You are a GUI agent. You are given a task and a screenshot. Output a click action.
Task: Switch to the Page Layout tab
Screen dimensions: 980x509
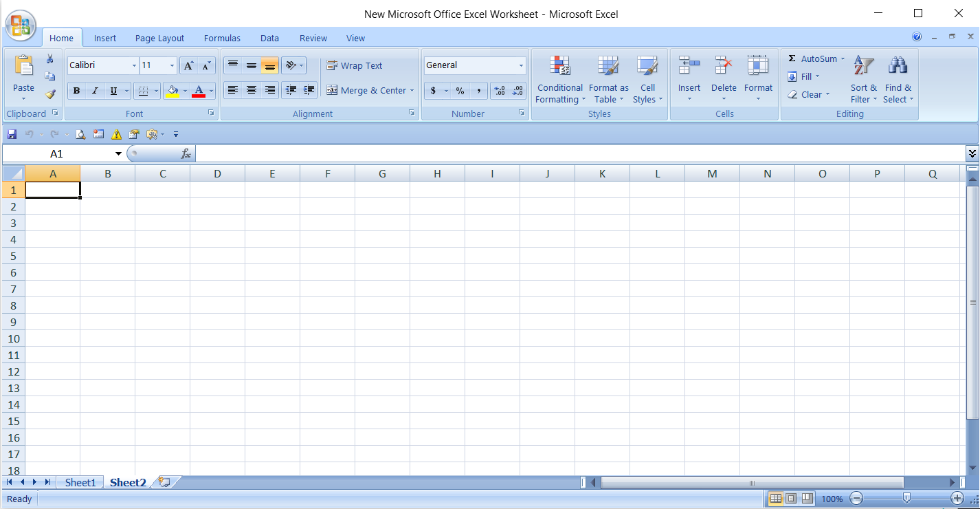pyautogui.click(x=159, y=39)
